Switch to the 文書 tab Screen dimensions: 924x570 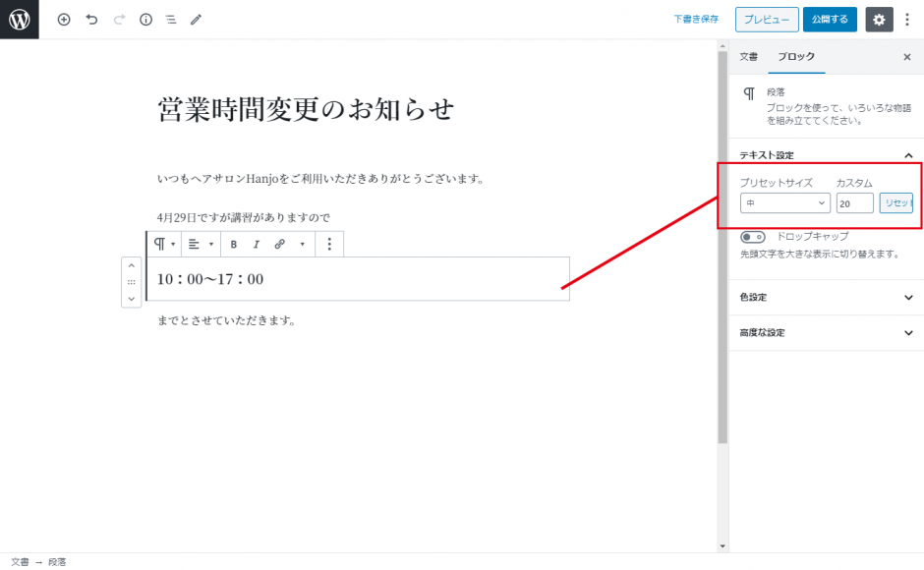[748, 57]
